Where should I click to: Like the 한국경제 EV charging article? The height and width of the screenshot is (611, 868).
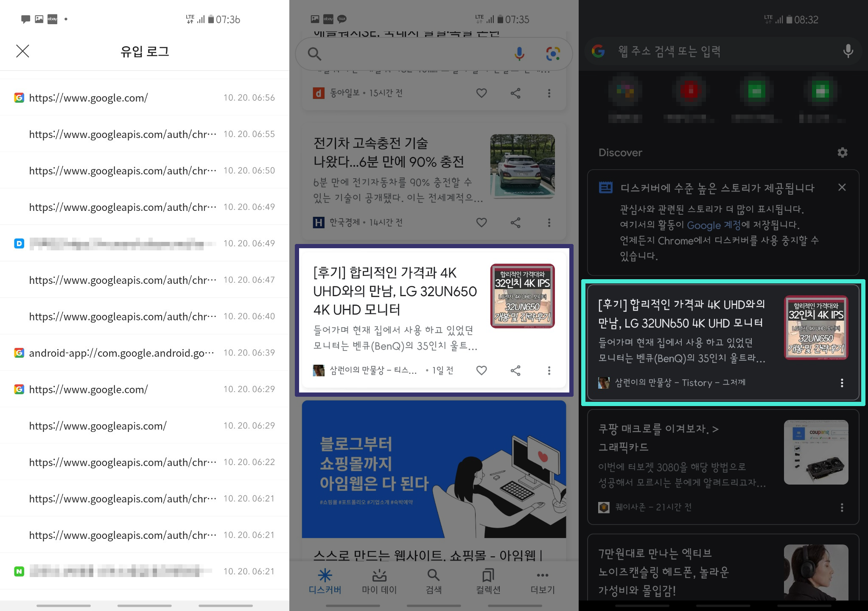point(481,222)
